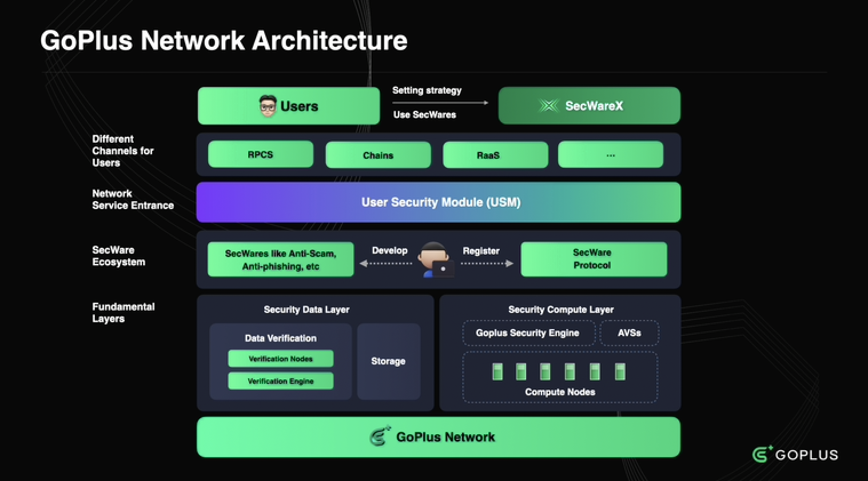Viewport: 868px width, 481px height.
Task: Click the SecWareX logo icon
Action: (x=548, y=106)
